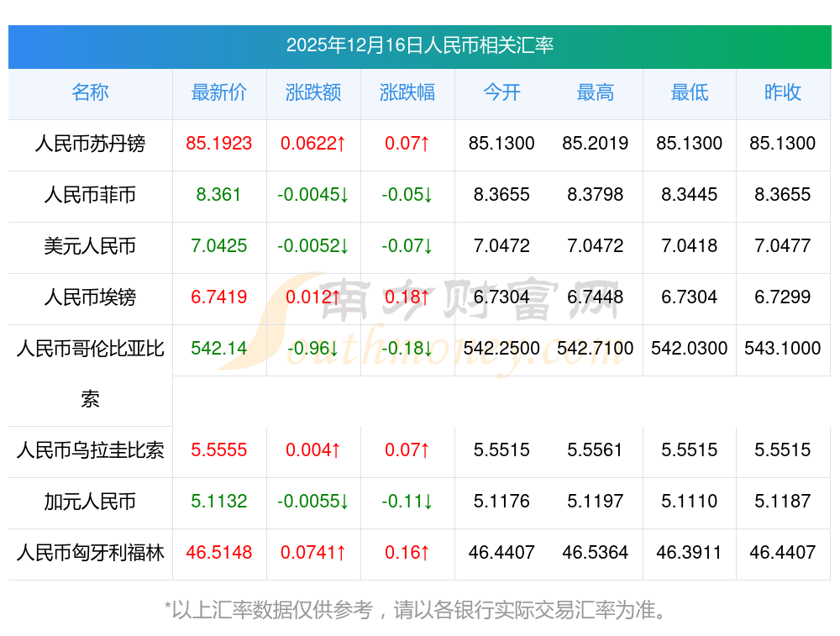Select the 人民币乌拉圭比索 row label
The image size is (840, 636).
tap(90, 450)
